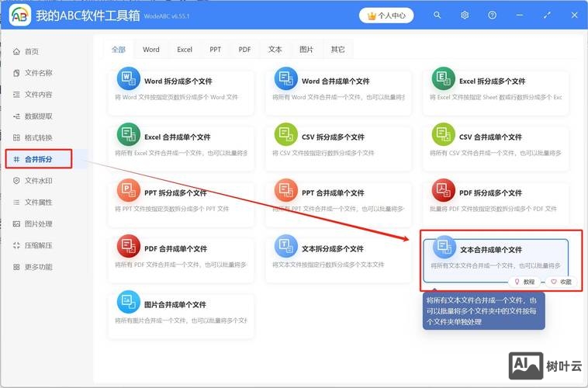Click the 文件属性 list icon
This screenshot has width=588, height=388.
coord(16,203)
